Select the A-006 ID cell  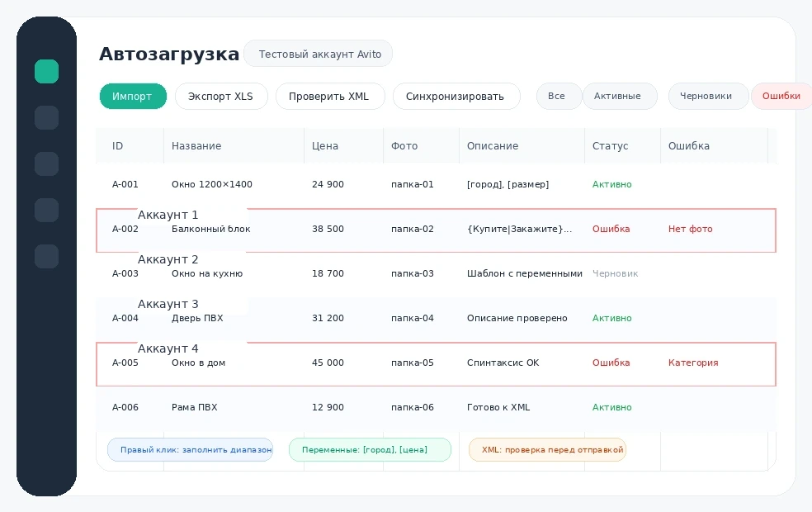click(x=125, y=407)
